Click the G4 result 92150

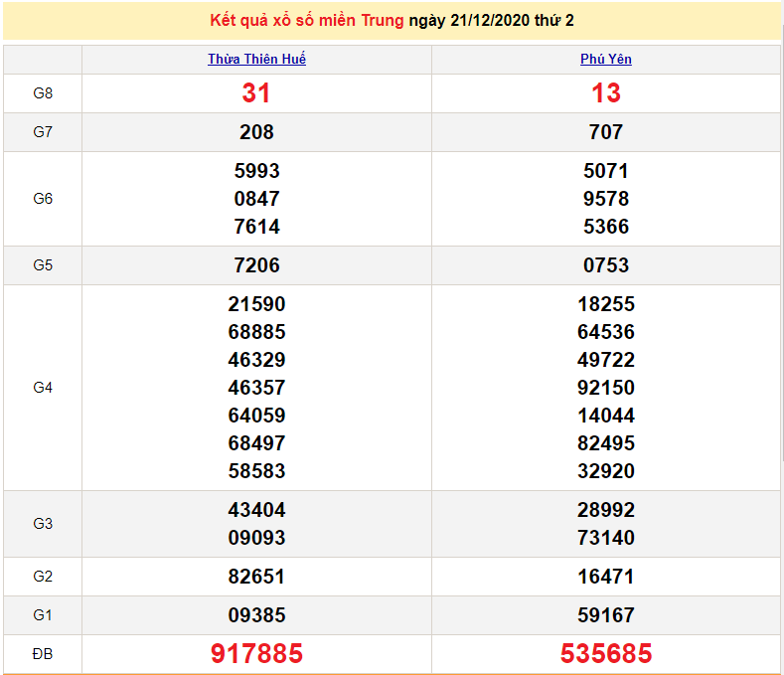click(x=606, y=388)
